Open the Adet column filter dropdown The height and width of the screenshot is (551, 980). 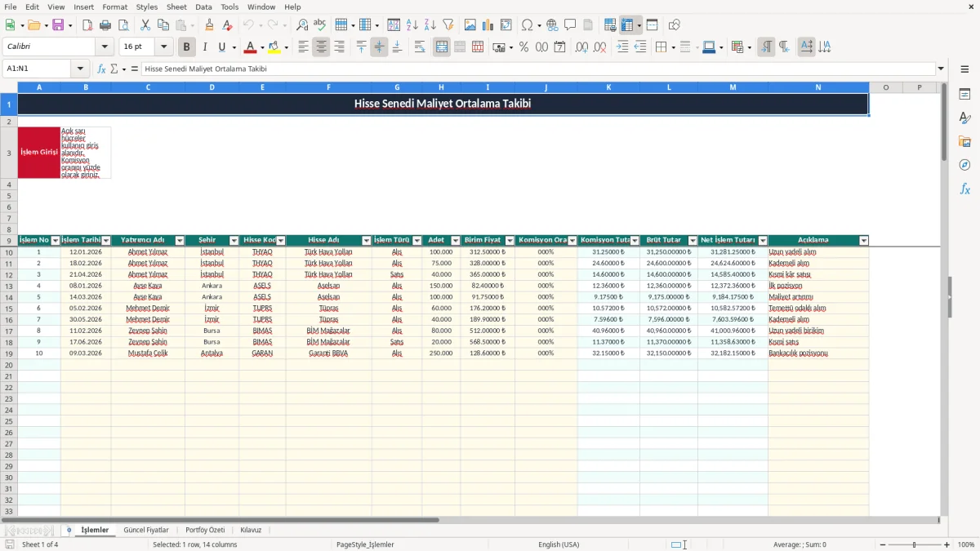point(456,241)
